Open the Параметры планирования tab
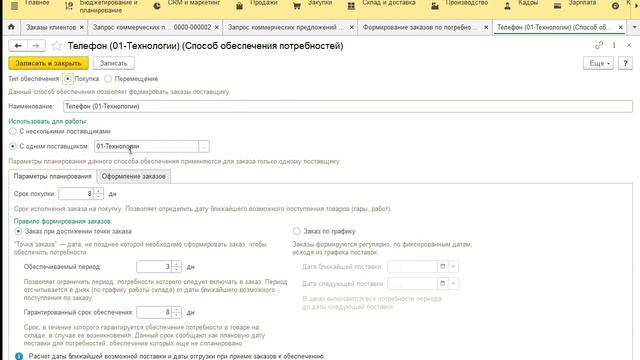640x360 pixels. [52, 176]
